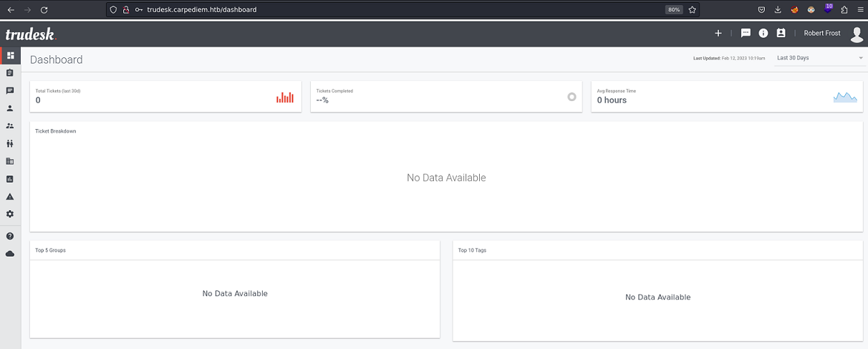The width and height of the screenshot is (868, 349).
Task: Open Reports chart icon in sidebar
Action: pyautogui.click(x=10, y=179)
